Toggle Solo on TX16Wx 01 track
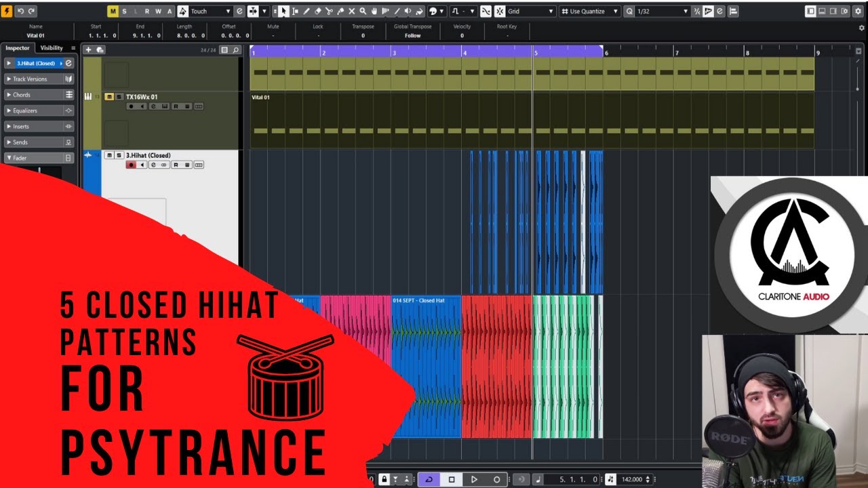The width and height of the screenshot is (868, 488). click(x=119, y=97)
